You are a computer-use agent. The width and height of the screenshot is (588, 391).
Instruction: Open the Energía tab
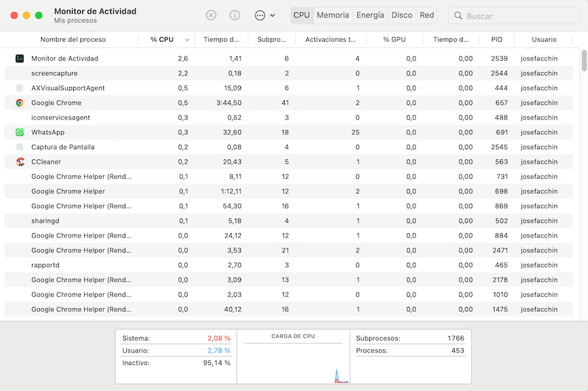click(x=370, y=16)
